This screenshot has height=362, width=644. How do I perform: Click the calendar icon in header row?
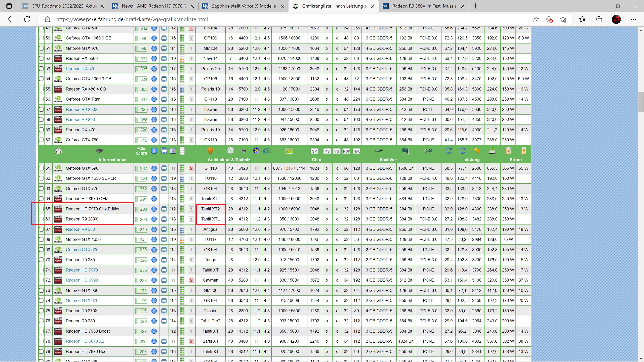point(173,151)
